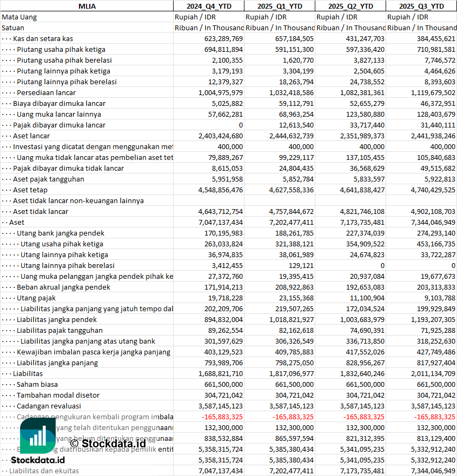Click the Liabilitas total row label

tap(28, 374)
